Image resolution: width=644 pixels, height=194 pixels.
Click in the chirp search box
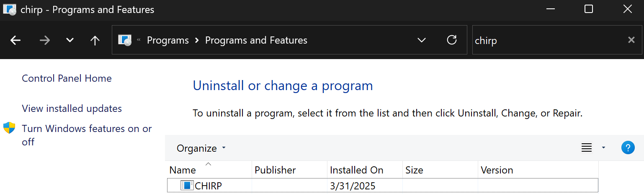click(x=549, y=40)
